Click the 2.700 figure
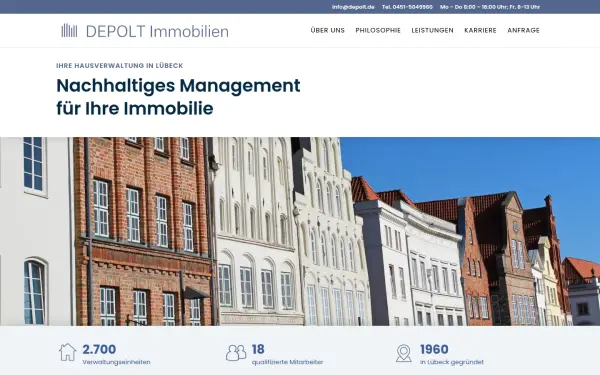 pos(99,349)
